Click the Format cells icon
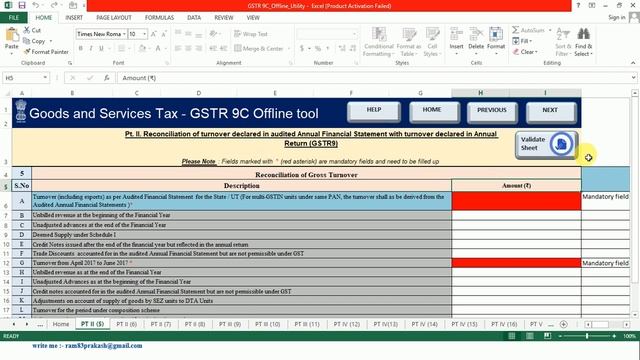Viewport: 640px width, 360px height. tap(496, 34)
